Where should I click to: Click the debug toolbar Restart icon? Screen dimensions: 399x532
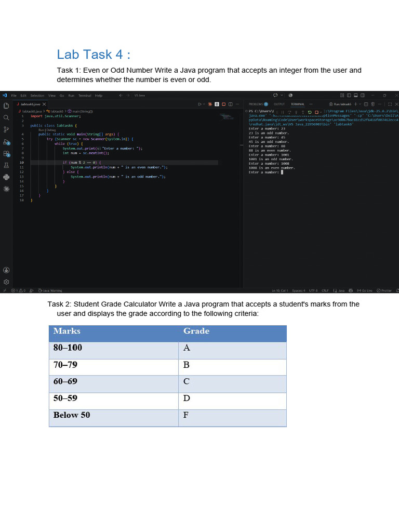click(310, 112)
